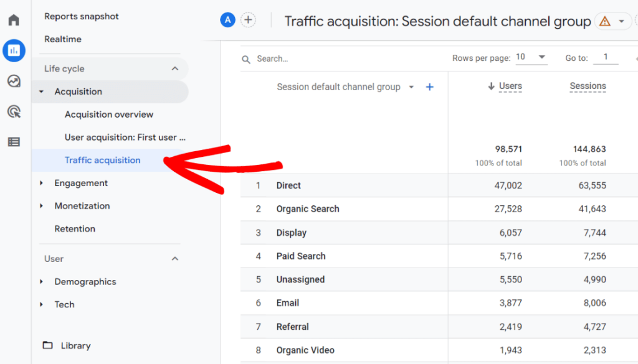The width and height of the screenshot is (638, 364).
Task: Click the plus icon to add a comparison
Action: [x=248, y=20]
